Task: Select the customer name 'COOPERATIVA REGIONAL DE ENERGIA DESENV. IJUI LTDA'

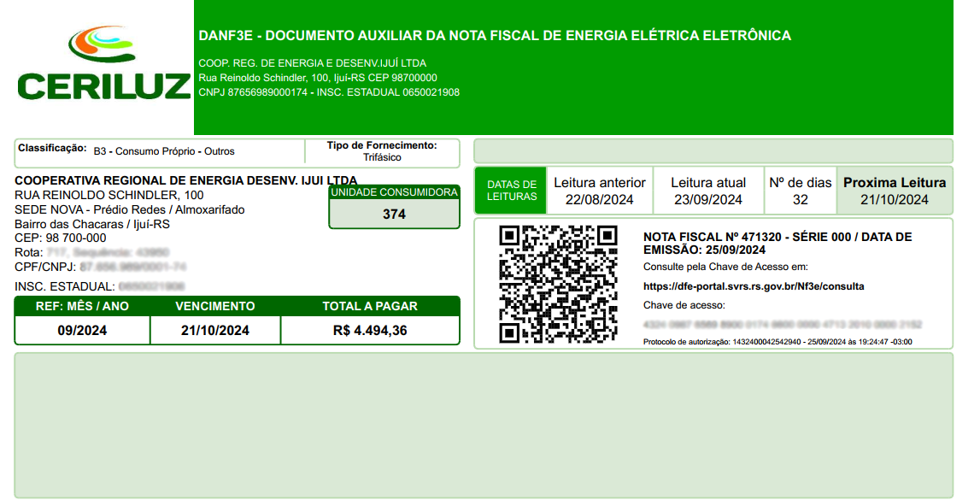Action: coord(186,180)
